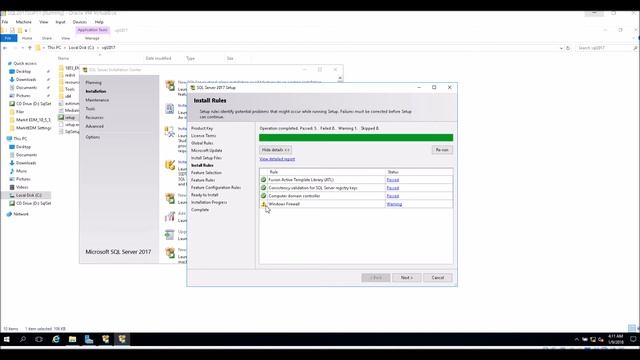The width and height of the screenshot is (640, 360).
Task: Open File Explorer from taskbar
Action: coord(72,339)
